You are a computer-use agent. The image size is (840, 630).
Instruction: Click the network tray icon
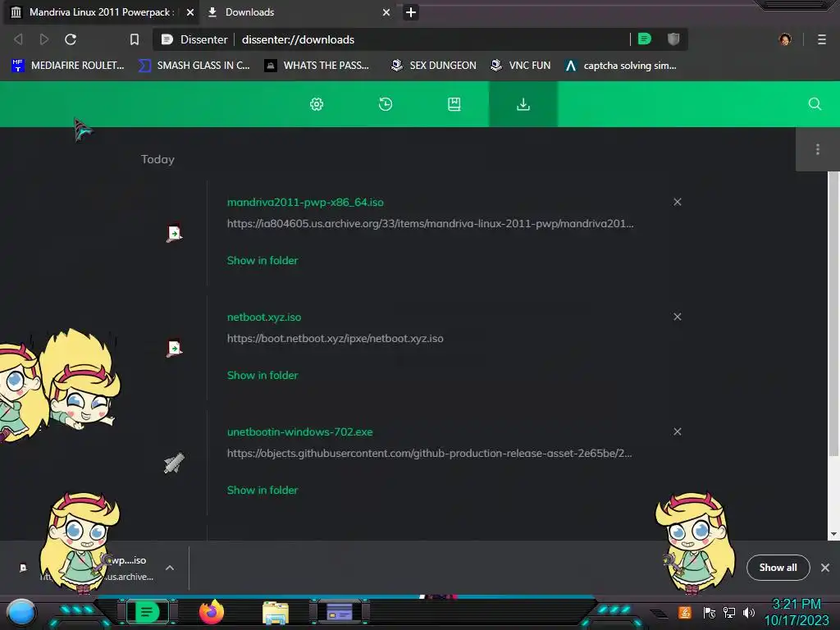coord(729,612)
